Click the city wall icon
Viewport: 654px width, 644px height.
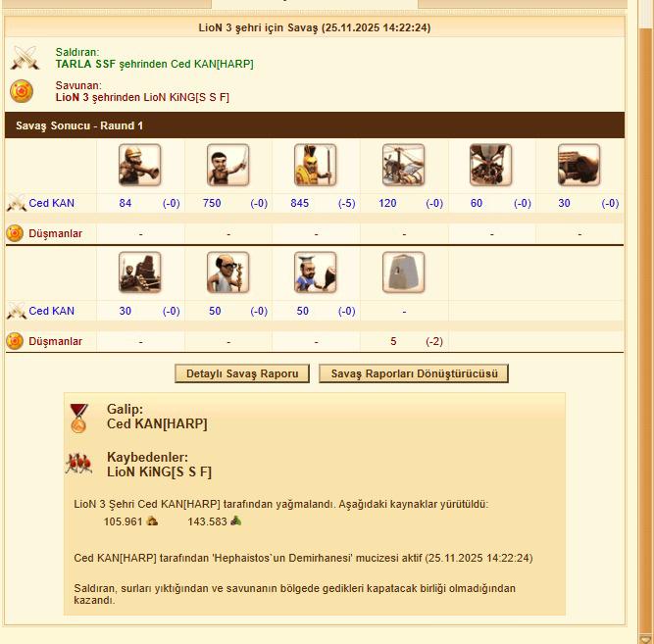point(403,272)
